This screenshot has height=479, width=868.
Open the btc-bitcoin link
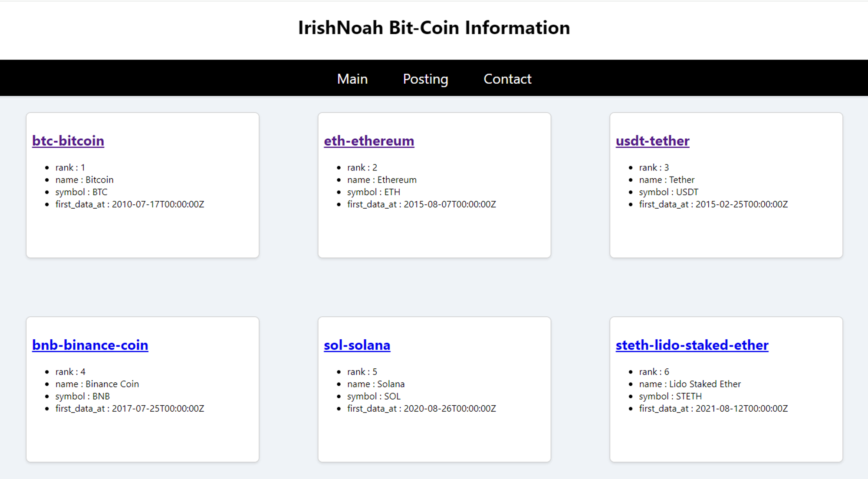pyautogui.click(x=68, y=141)
